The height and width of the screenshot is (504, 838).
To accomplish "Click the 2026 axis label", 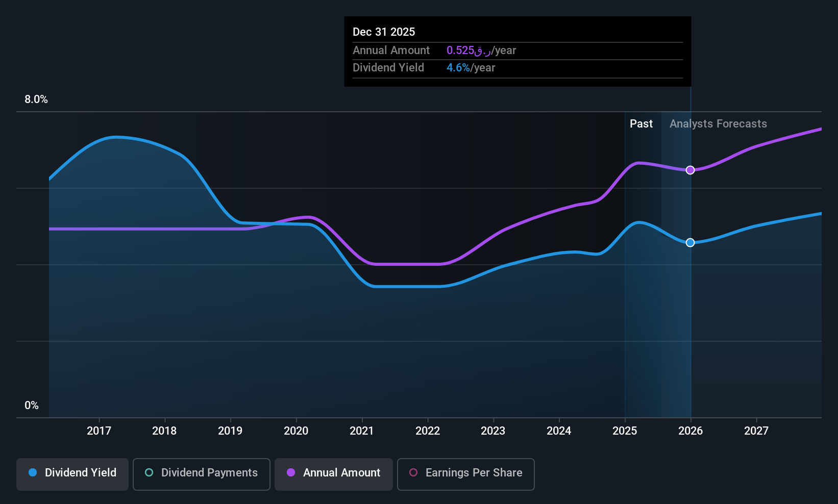I will (691, 431).
